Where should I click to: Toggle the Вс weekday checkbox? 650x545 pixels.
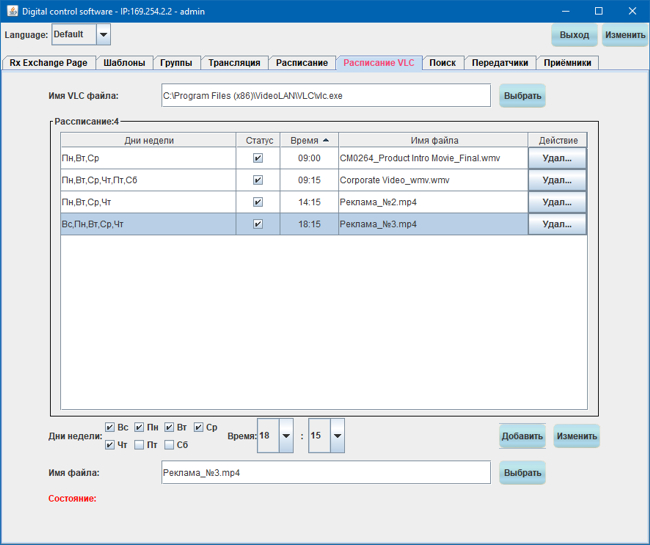[110, 427]
